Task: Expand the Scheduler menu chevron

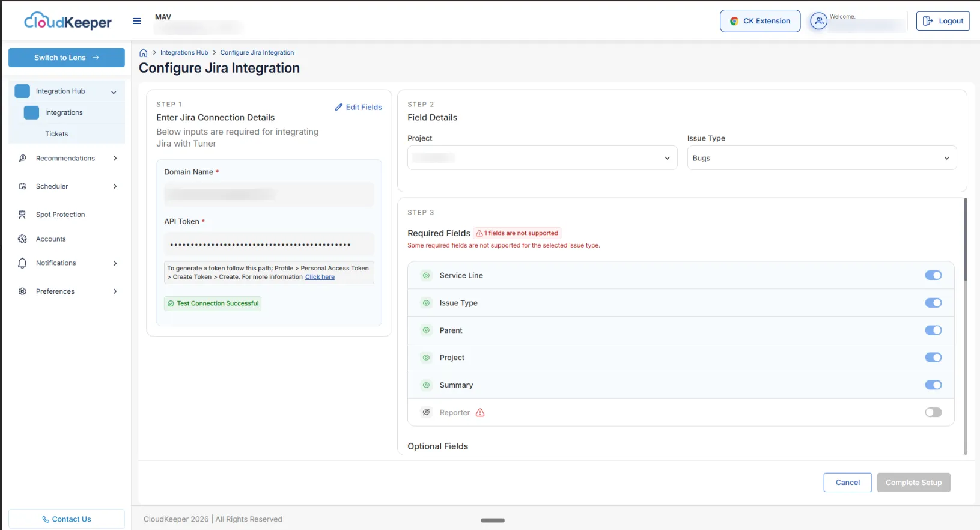Action: 115,186
